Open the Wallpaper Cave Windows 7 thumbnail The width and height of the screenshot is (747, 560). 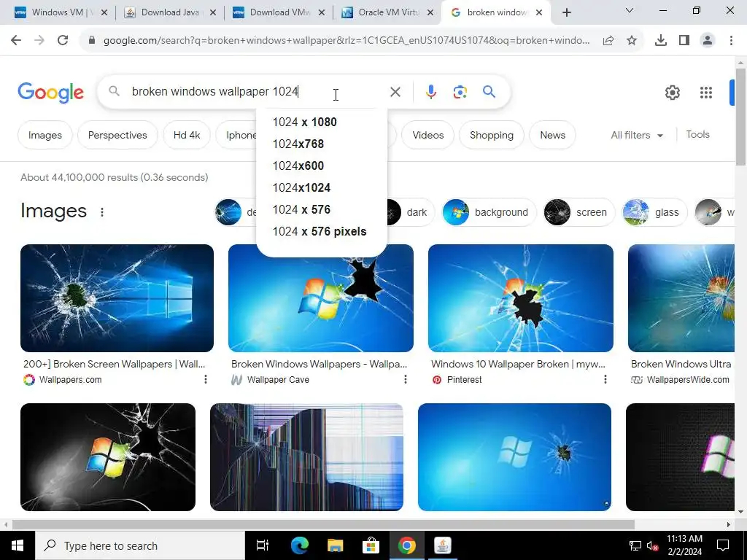(321, 298)
